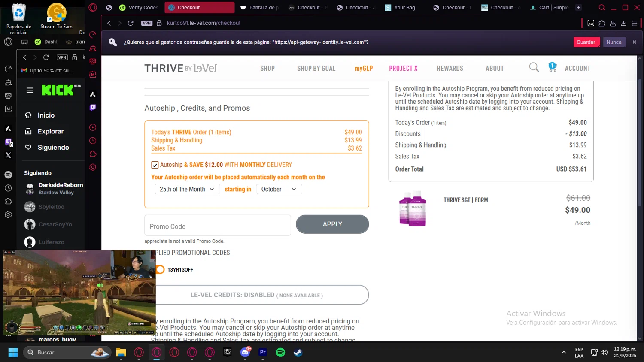Click the Windows Start button
Screen dimensions: 644x362
[x=13, y=353]
